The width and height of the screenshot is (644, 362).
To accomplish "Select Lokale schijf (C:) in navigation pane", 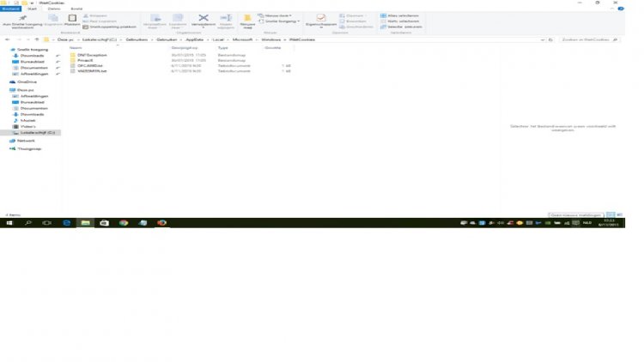I will point(38,133).
